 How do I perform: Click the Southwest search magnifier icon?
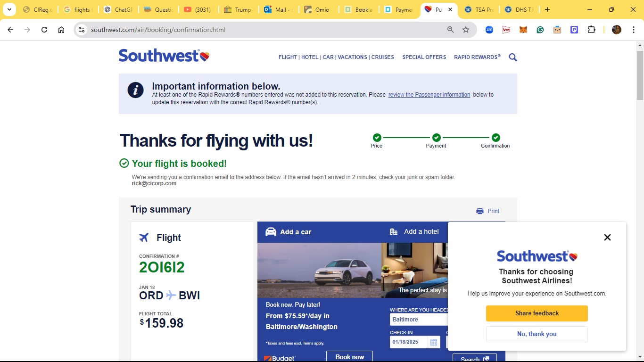513,58
